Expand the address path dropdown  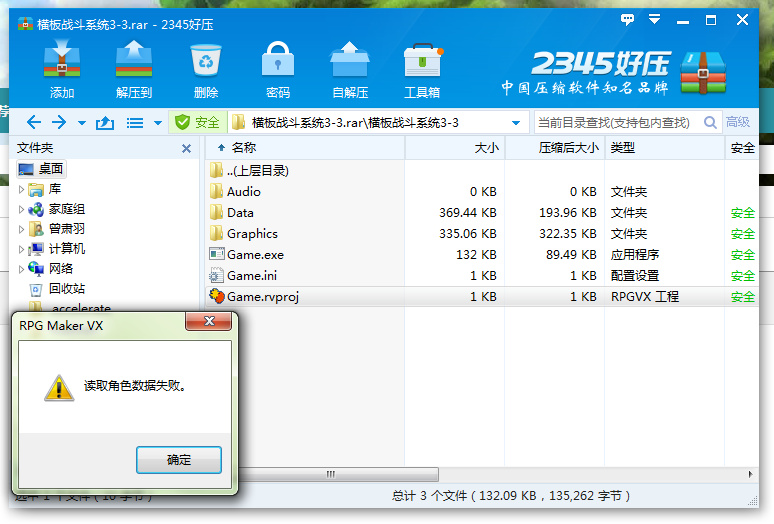(x=516, y=122)
